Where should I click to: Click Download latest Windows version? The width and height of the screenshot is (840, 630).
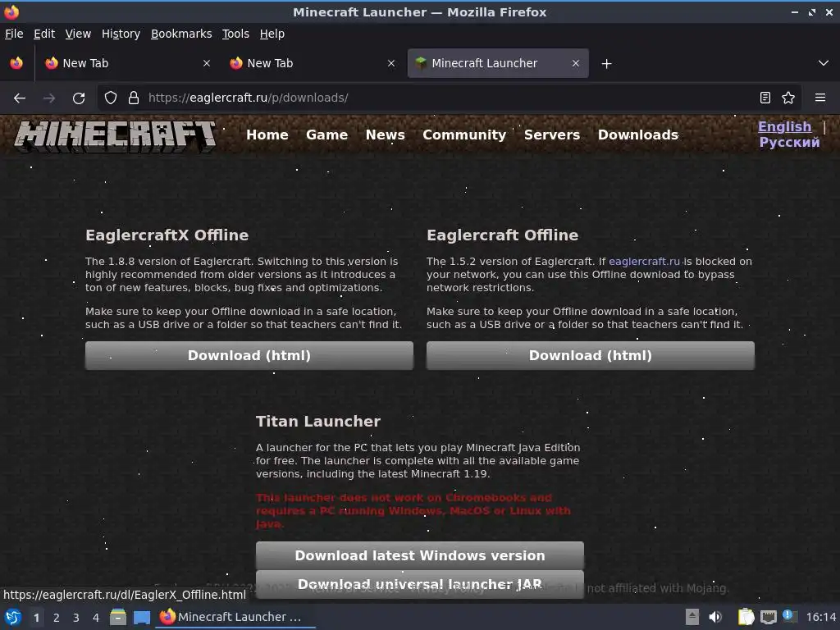coord(420,555)
